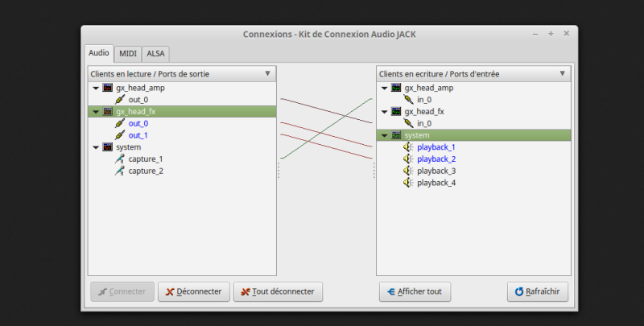Click the playback_1 speaker icon
Image resolution: width=644 pixels, height=326 pixels.
(x=409, y=147)
